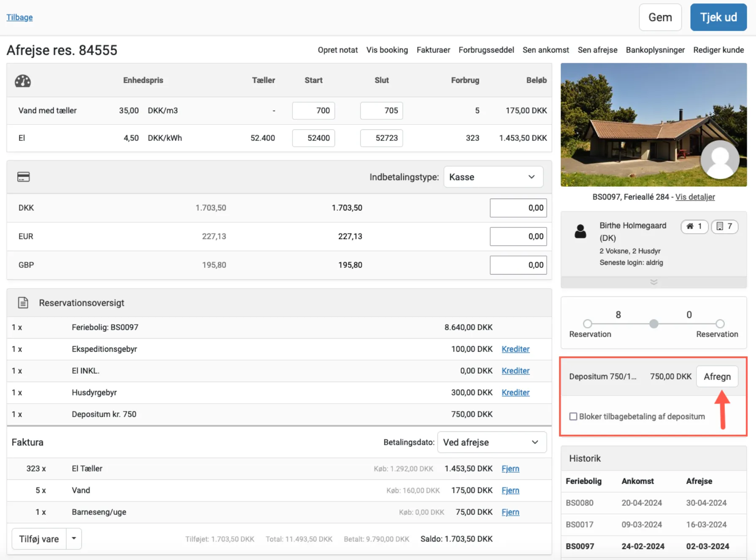756x560 pixels.
Task: Open the Betalingsdato dropdown
Action: pyautogui.click(x=491, y=442)
